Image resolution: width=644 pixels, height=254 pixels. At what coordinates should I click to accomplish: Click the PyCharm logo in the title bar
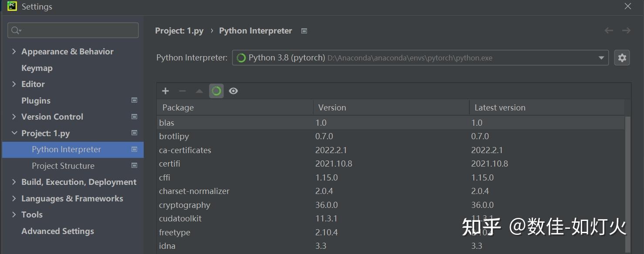[x=11, y=7]
